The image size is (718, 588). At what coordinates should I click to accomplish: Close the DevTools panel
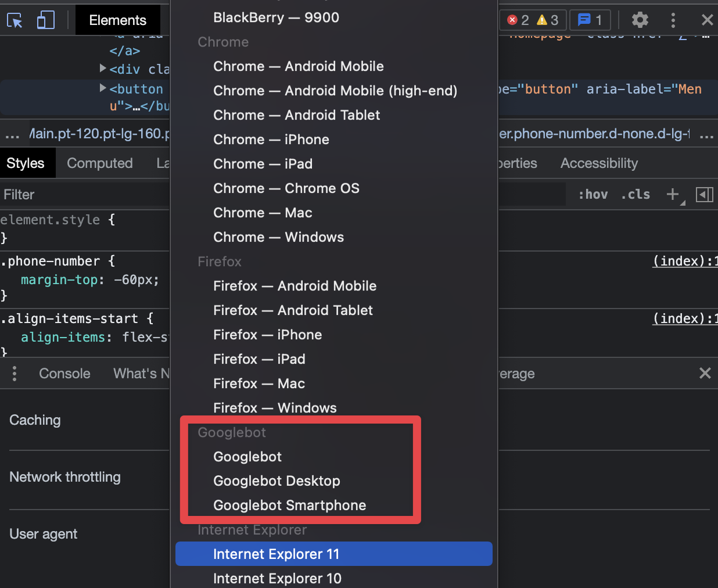coord(707,20)
